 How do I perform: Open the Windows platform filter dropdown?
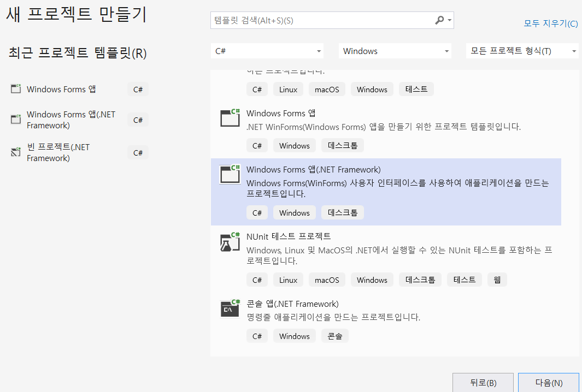click(x=395, y=51)
